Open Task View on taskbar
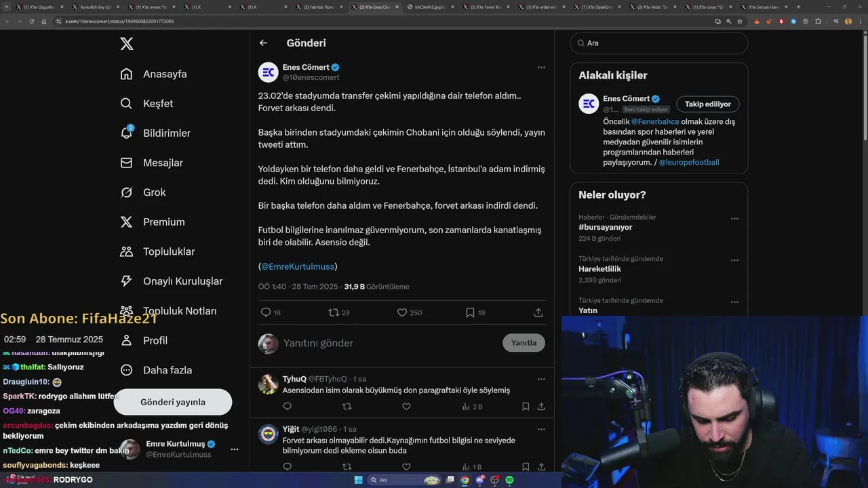The image size is (868, 488). tap(450, 480)
